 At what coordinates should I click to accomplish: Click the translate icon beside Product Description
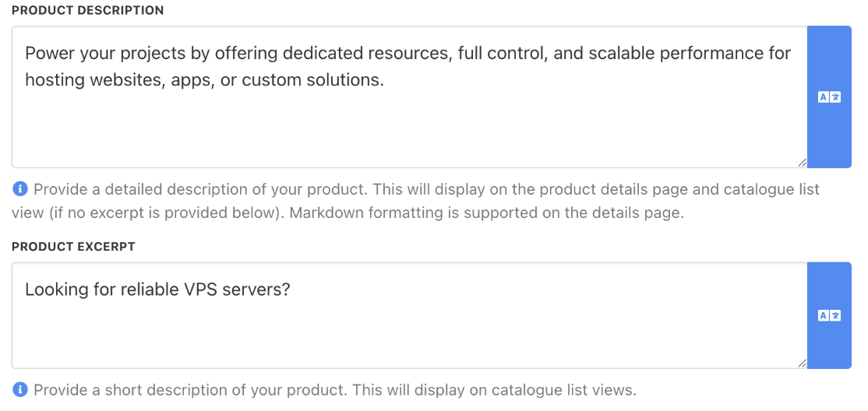pos(829,97)
